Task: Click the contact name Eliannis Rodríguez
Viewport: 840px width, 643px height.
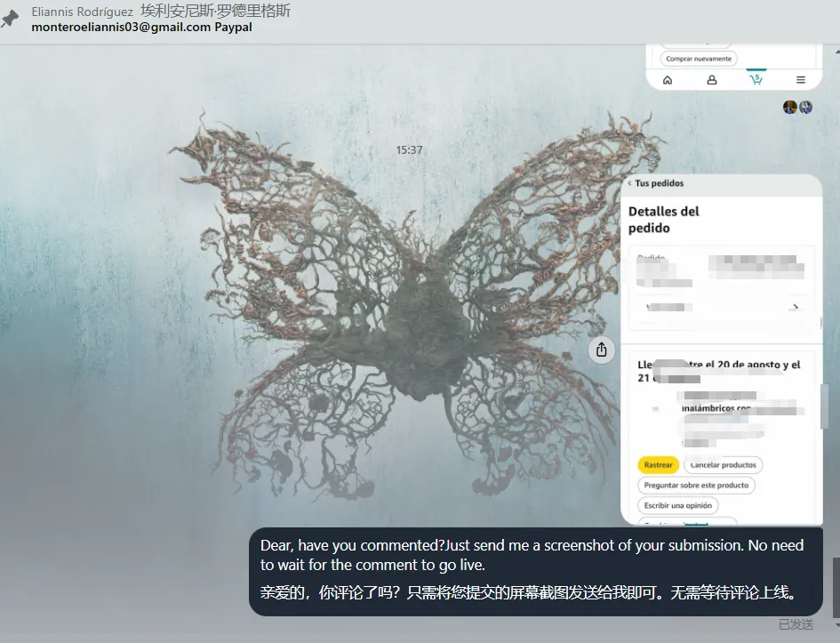Action: point(82,12)
